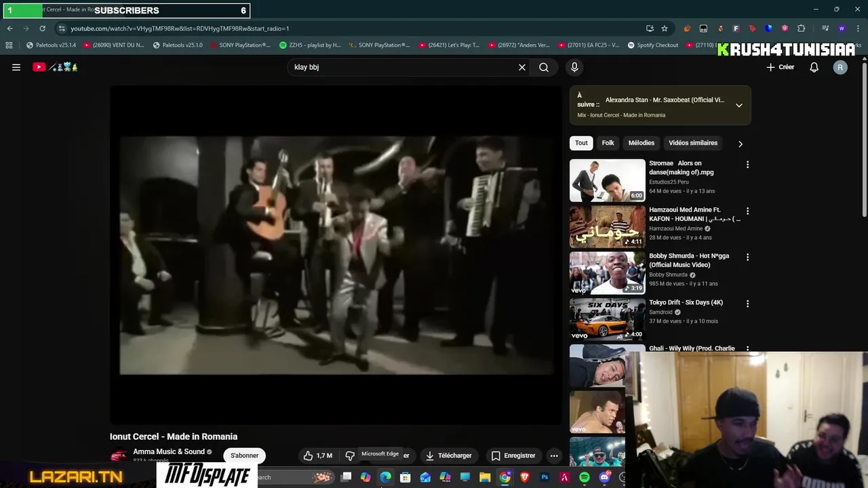Image resolution: width=868 pixels, height=488 pixels.
Task: Select the Folk filter chip
Action: (x=608, y=143)
